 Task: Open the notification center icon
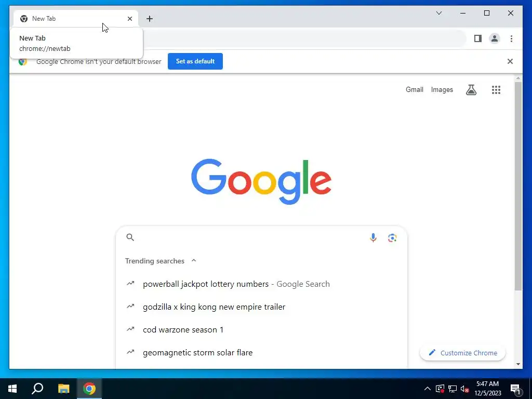pyautogui.click(x=515, y=389)
